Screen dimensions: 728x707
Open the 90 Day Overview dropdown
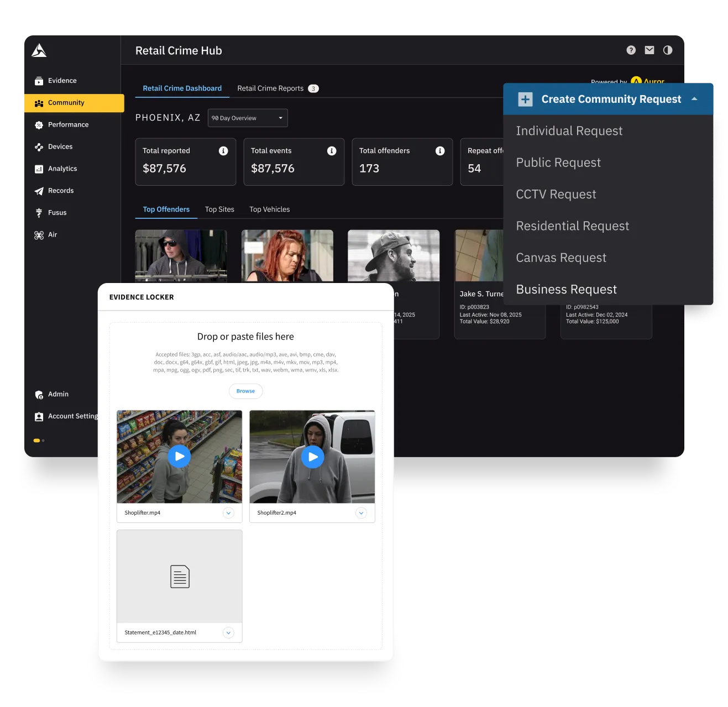tap(248, 118)
